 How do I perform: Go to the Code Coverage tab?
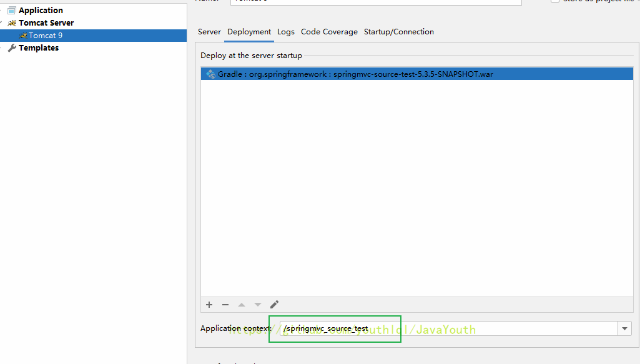(329, 32)
